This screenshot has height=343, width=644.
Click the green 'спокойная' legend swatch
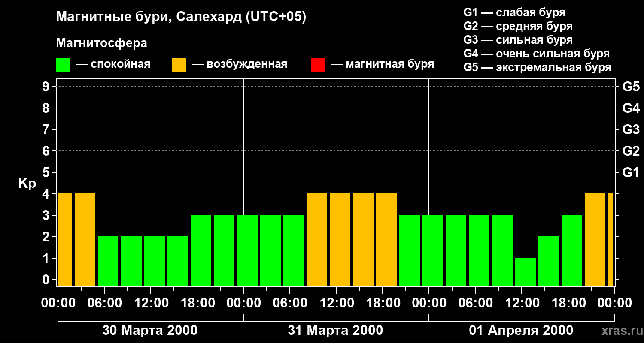coord(63,65)
